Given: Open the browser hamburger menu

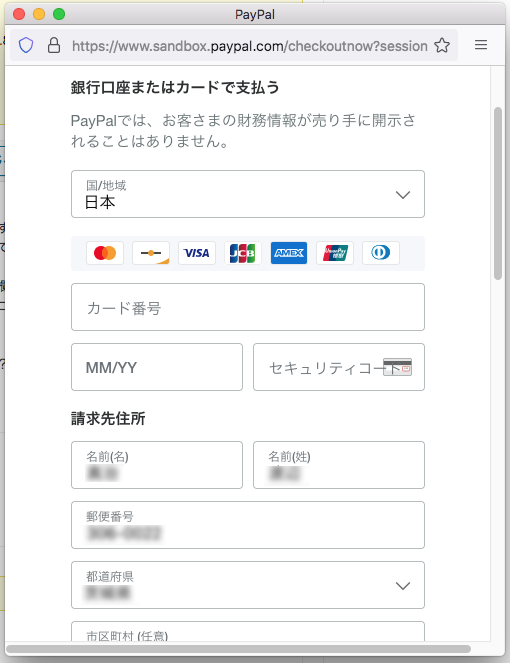Looking at the screenshot, I should [x=481, y=45].
